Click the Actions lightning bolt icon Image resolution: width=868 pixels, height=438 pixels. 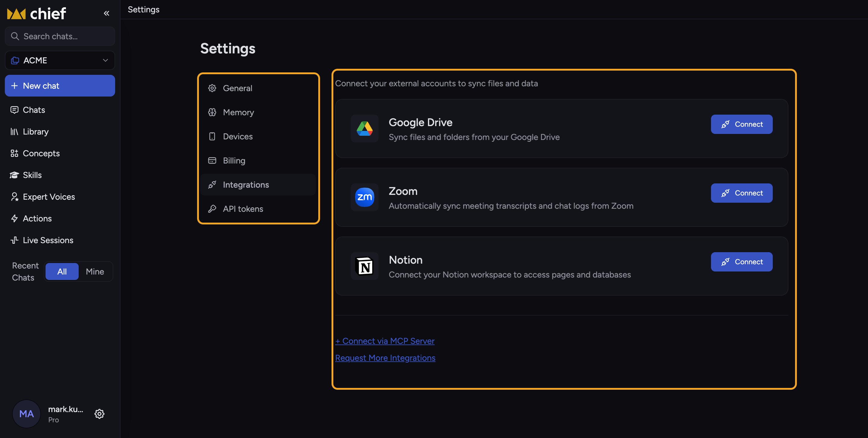(14, 218)
